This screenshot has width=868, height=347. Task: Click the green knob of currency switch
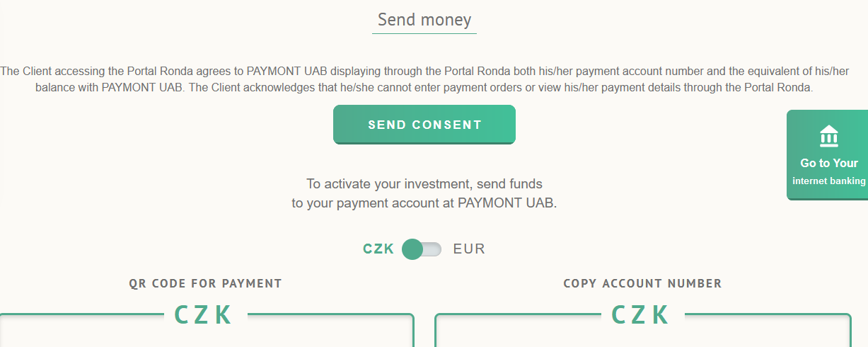tap(412, 249)
